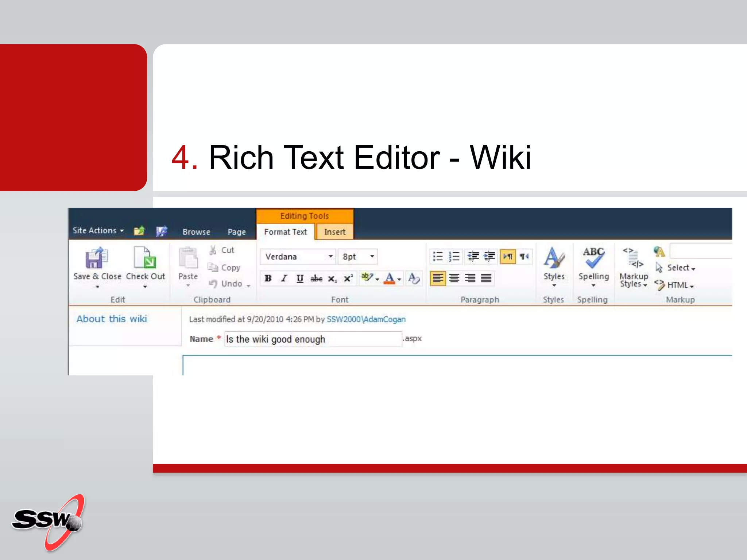Viewport: 747px width, 560px height.
Task: Align text right
Action: [470, 279]
